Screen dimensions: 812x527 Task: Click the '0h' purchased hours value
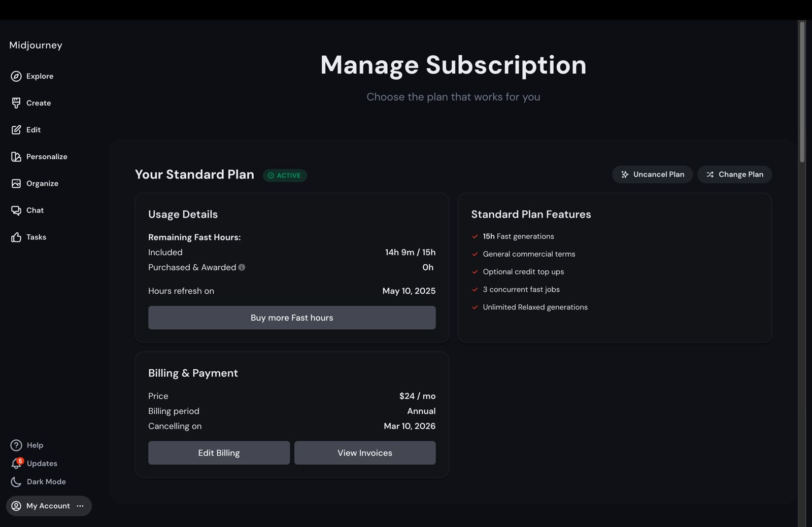(428, 268)
